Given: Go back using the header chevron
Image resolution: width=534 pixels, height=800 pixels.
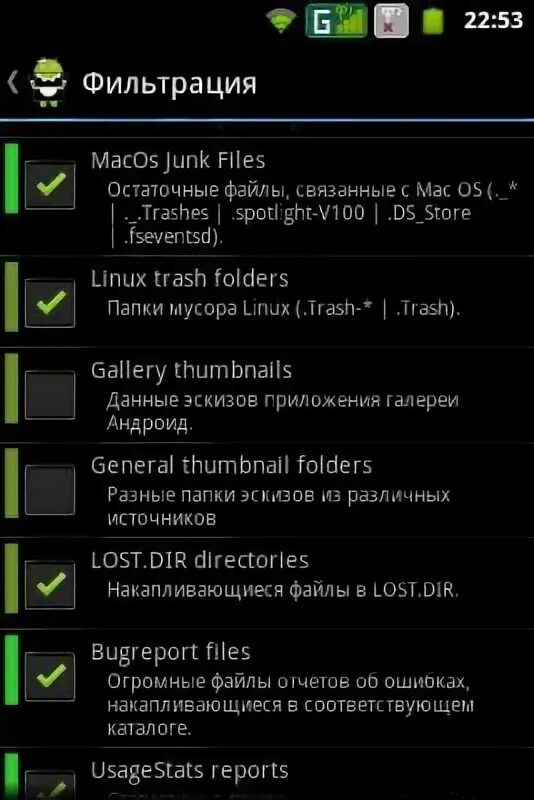Looking at the screenshot, I should pyautogui.click(x=13, y=82).
